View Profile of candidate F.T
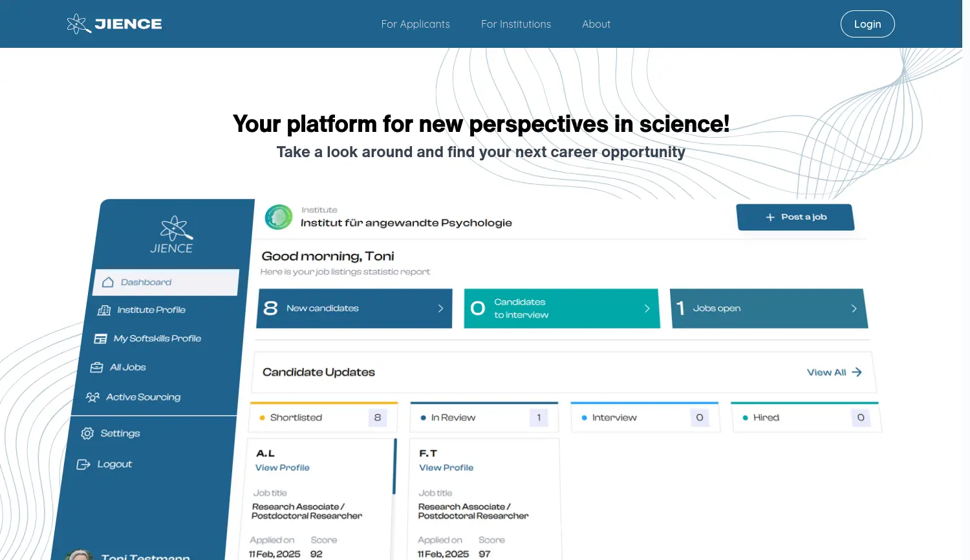 (446, 468)
